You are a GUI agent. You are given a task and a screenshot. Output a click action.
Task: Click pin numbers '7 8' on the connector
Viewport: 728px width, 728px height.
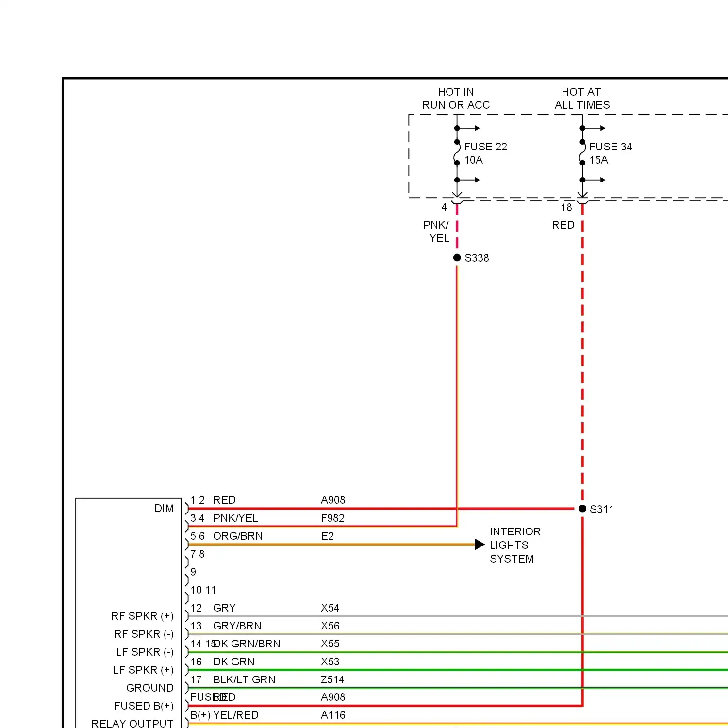tap(197, 554)
